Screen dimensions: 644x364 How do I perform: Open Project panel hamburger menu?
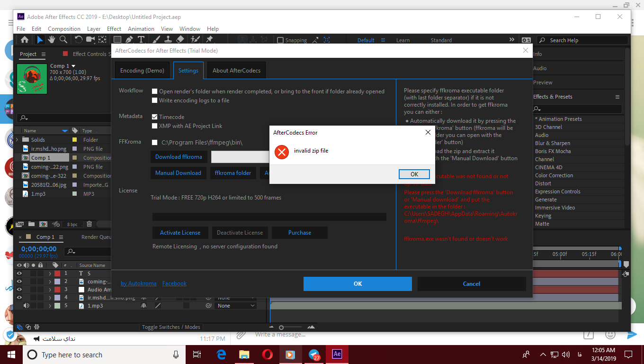coord(44,54)
